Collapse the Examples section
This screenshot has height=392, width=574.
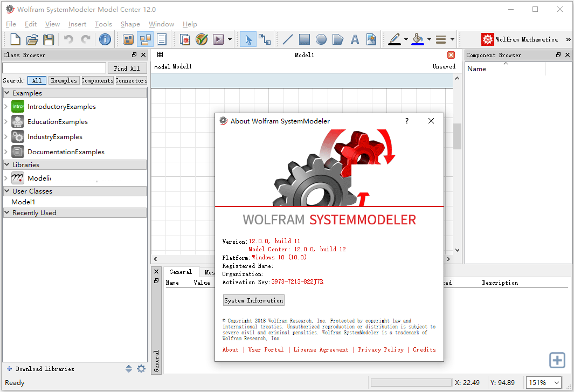(x=5, y=93)
